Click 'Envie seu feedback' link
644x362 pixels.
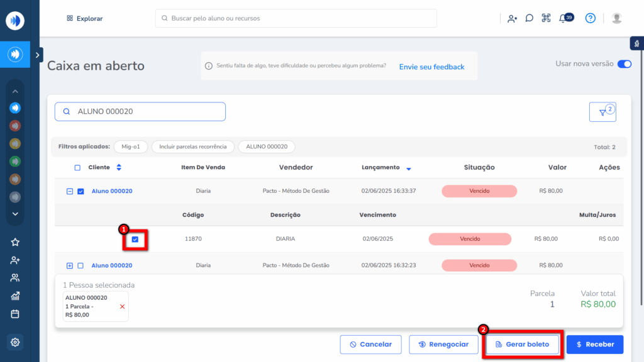(x=431, y=67)
